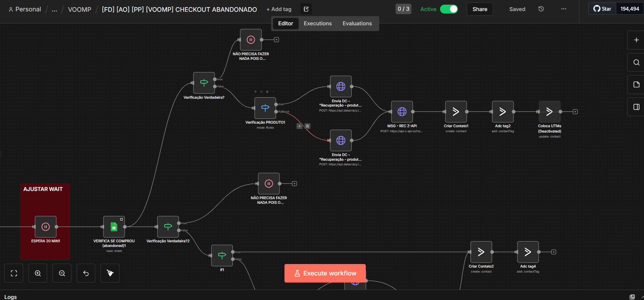The height and width of the screenshot is (300, 644).
Task: Switch to the Executions tab
Action: click(318, 24)
